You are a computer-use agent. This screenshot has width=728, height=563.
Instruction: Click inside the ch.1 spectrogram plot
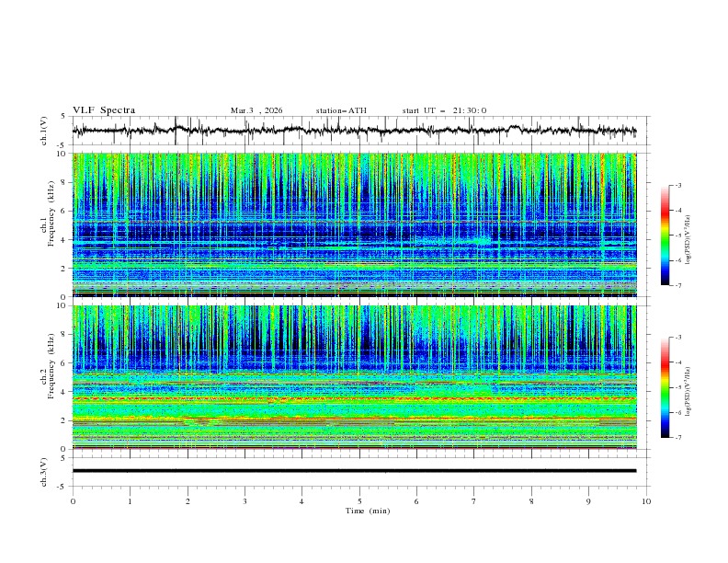coord(355,224)
